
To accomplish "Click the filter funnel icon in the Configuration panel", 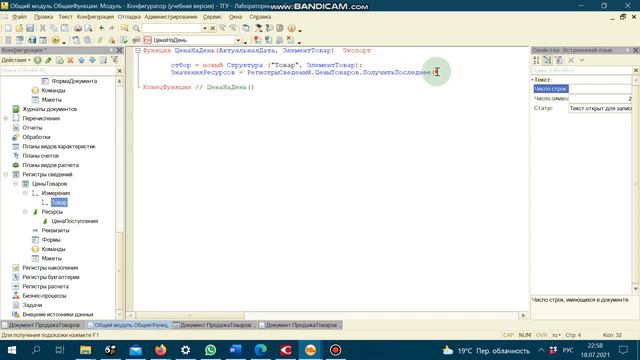I will [x=115, y=60].
